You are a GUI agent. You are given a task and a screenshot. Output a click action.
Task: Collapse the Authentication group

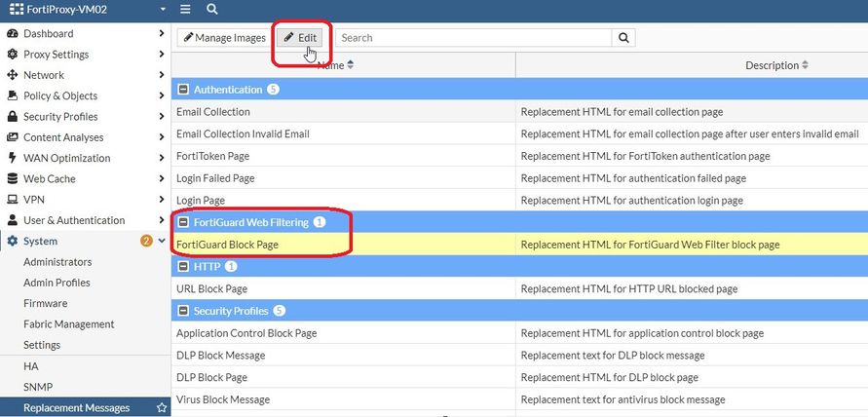[x=183, y=90]
